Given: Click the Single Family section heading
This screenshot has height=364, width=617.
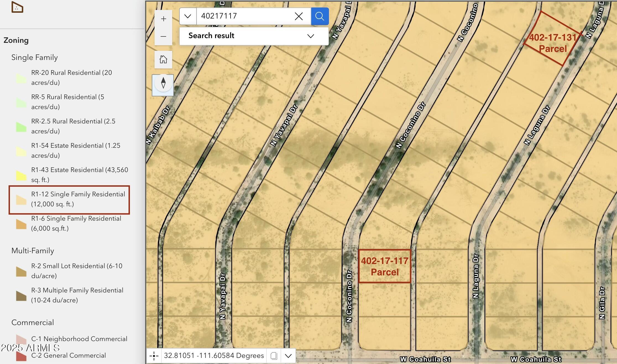Looking at the screenshot, I should click(34, 57).
